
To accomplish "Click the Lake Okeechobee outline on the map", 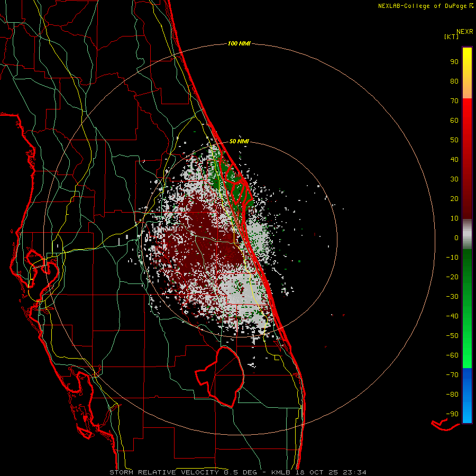I will click(220, 377).
